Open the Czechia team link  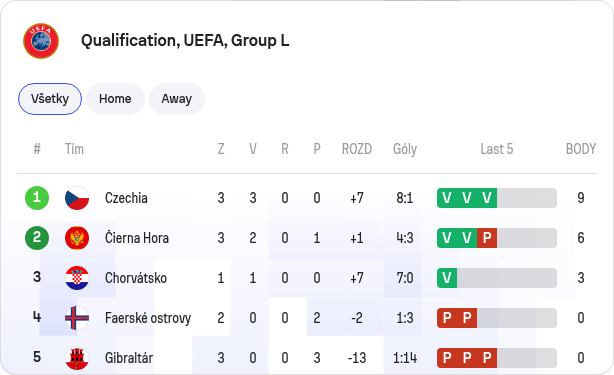(126, 198)
